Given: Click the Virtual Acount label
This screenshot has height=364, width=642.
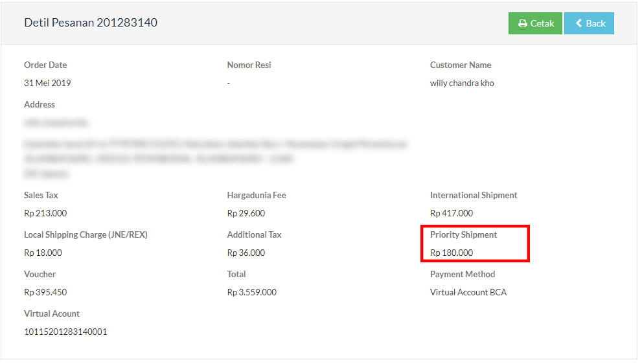Looking at the screenshot, I should pyautogui.click(x=52, y=313).
